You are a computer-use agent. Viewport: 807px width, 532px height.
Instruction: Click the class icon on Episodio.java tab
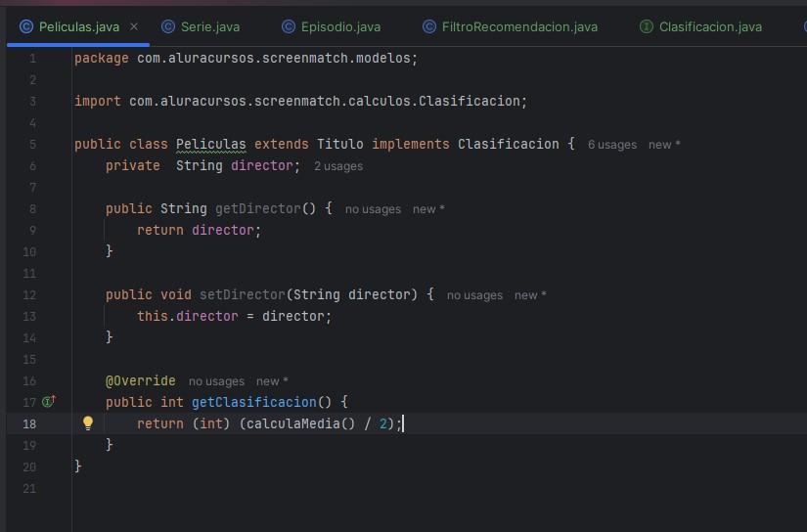point(289,26)
